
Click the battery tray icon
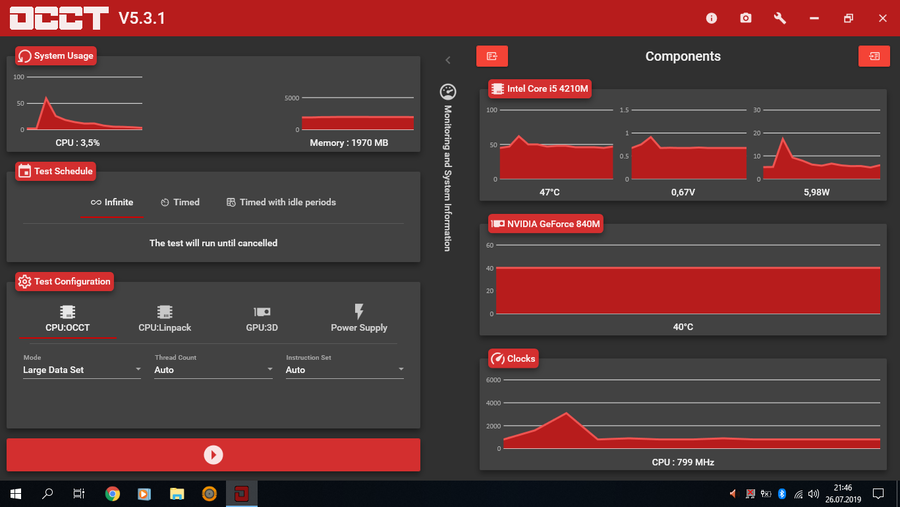pos(766,494)
